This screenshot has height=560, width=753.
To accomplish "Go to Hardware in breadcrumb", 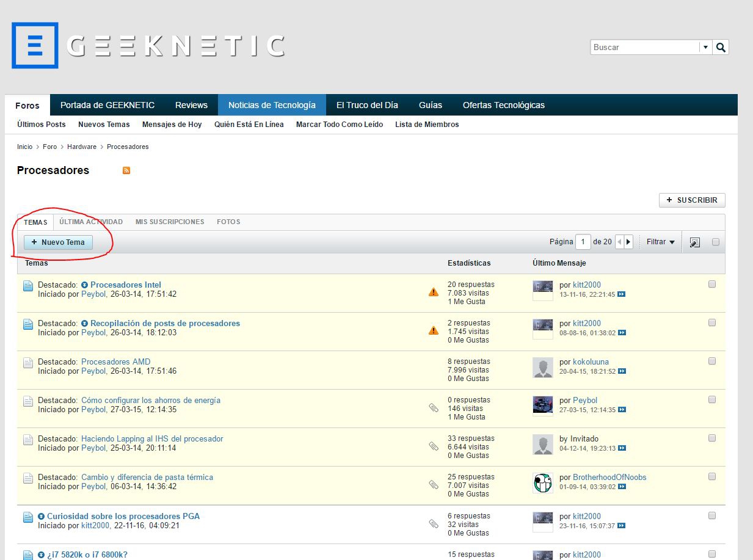I will (x=82, y=147).
